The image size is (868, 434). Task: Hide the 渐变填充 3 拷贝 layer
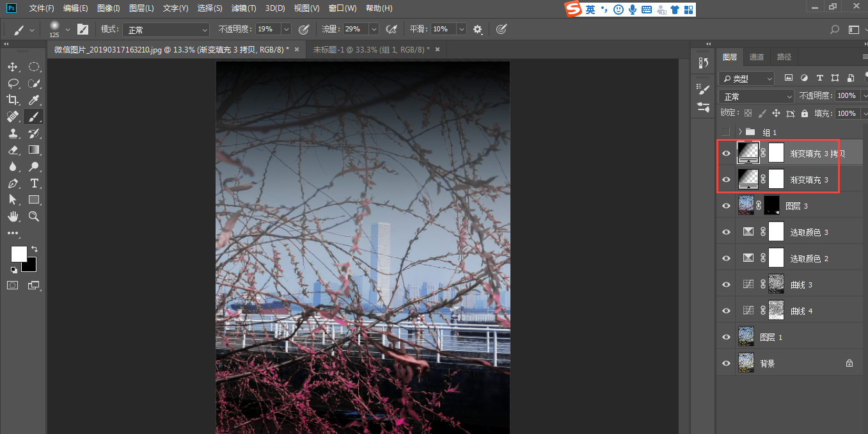tap(726, 154)
